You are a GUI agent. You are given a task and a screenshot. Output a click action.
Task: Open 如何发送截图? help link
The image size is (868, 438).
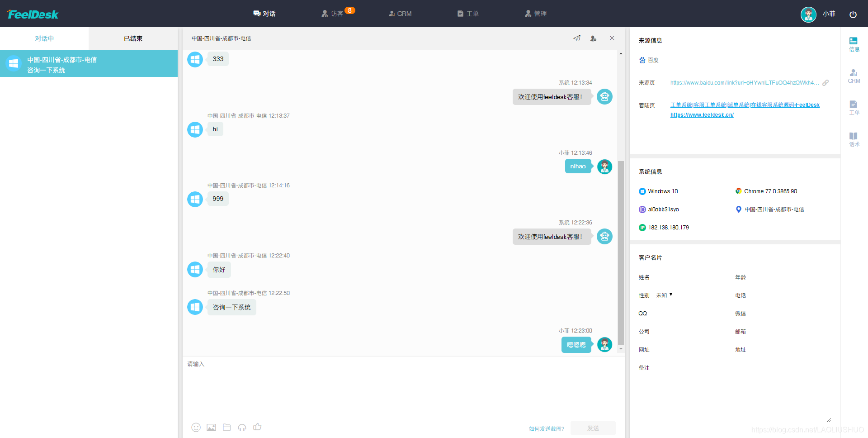coord(547,429)
